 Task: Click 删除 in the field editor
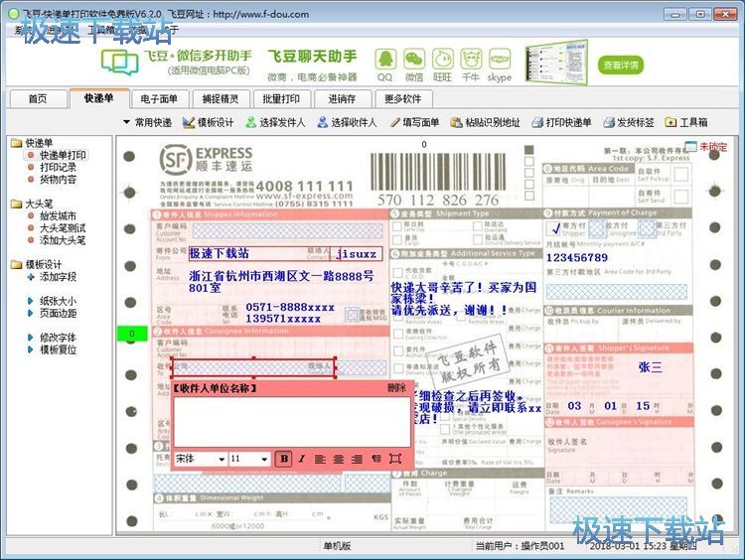(x=396, y=388)
